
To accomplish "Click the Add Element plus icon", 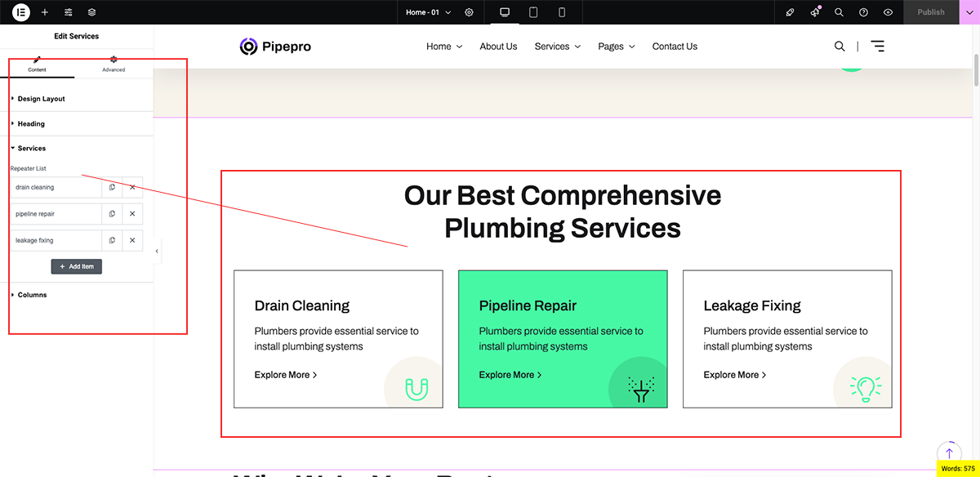I will 45,12.
